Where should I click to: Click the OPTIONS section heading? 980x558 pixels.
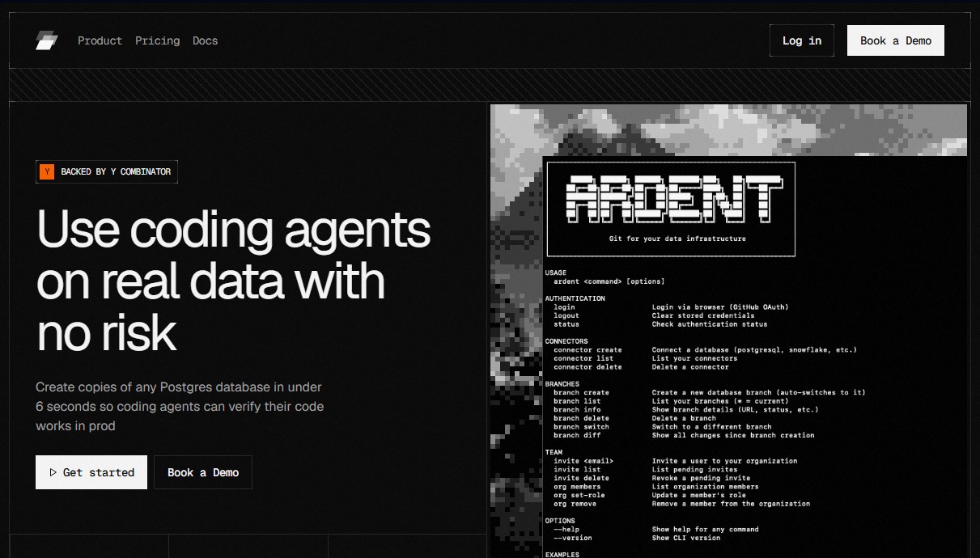click(x=560, y=521)
